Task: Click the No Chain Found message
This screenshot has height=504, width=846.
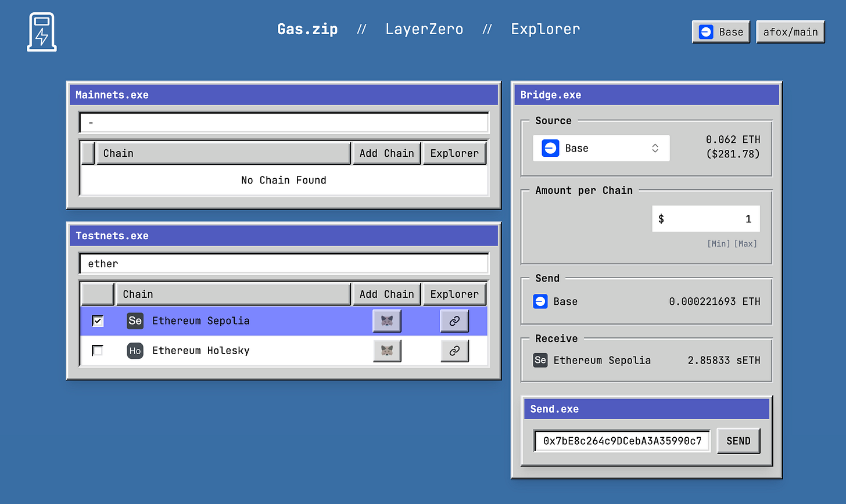Action: pos(284,180)
